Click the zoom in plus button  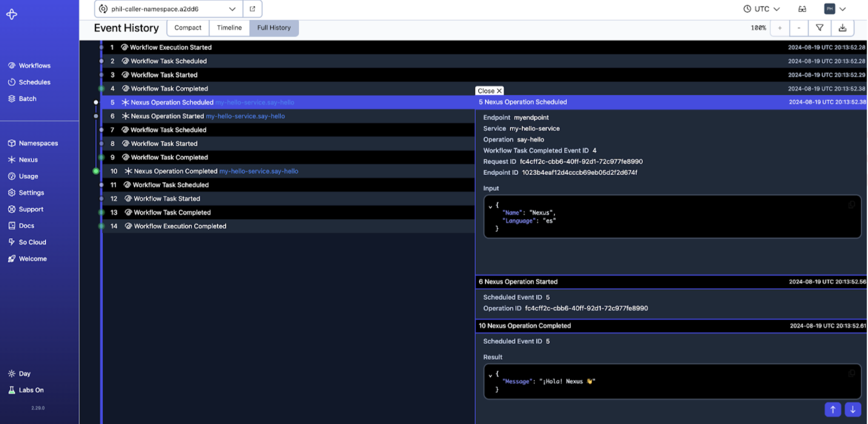click(779, 28)
